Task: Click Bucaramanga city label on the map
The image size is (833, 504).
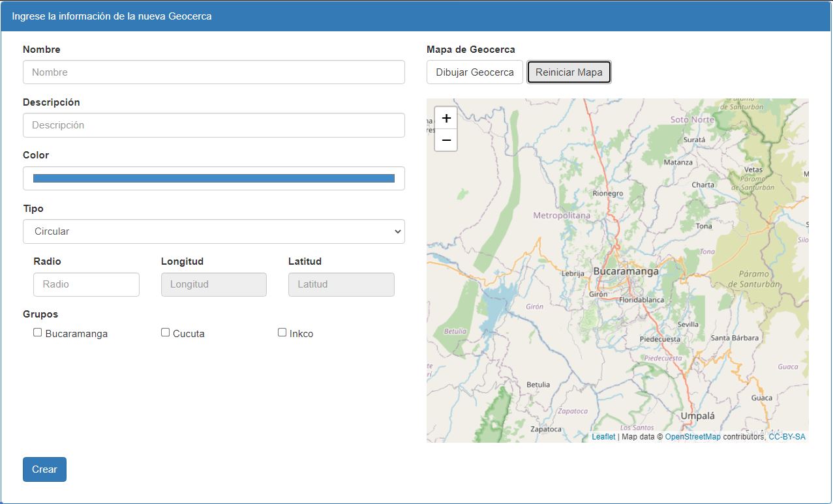Action: click(x=626, y=271)
